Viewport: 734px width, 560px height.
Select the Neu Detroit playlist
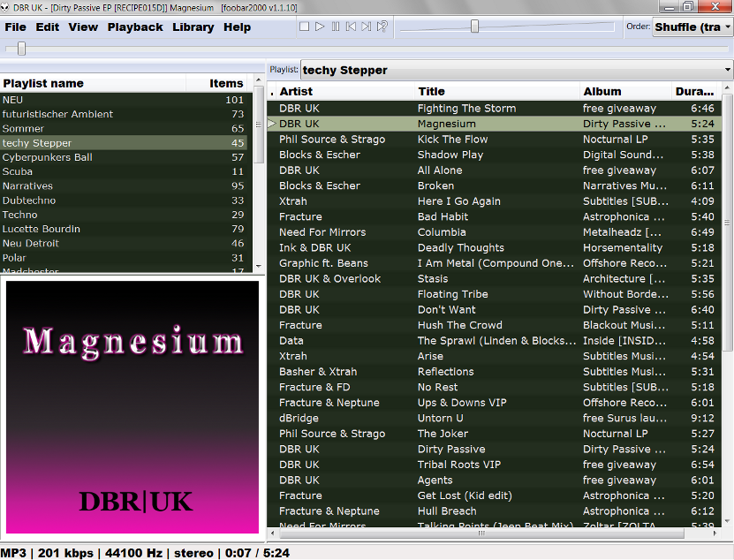tap(123, 244)
